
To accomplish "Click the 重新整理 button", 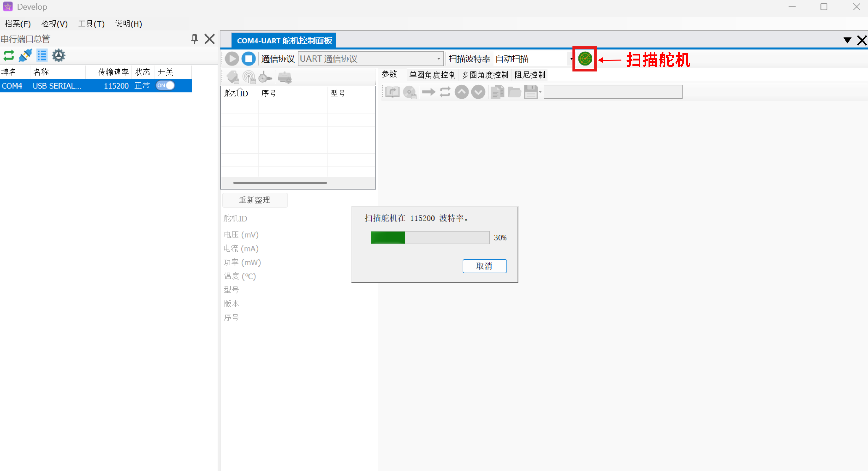I will 255,200.
